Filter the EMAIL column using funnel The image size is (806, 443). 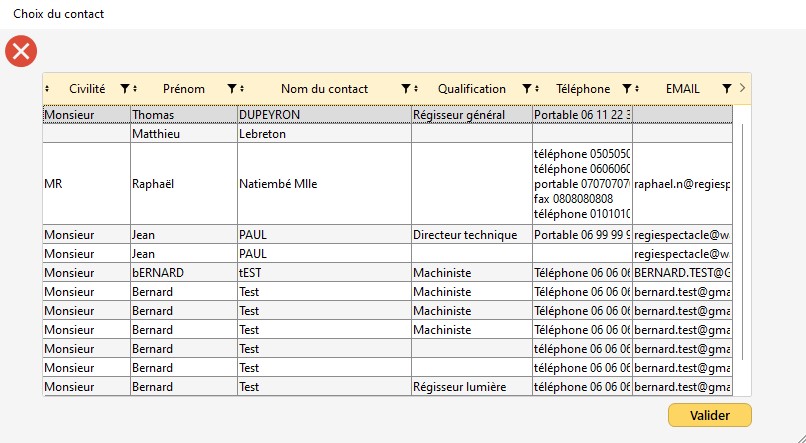725,89
